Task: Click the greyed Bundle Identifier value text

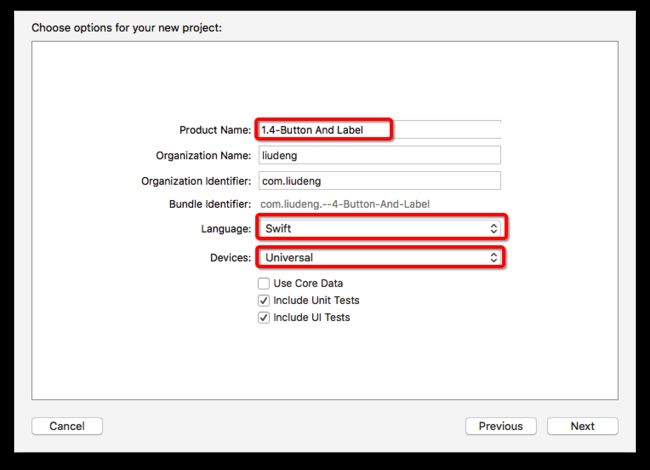Action: click(345, 204)
